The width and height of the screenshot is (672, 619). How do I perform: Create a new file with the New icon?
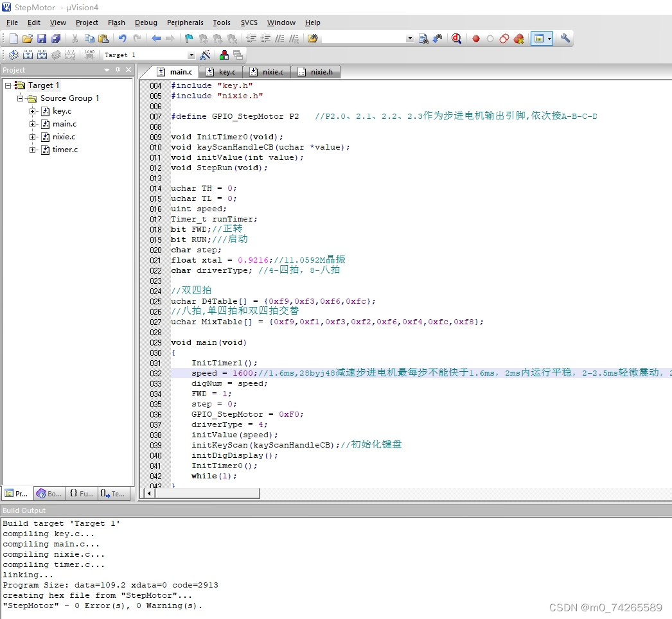point(13,39)
